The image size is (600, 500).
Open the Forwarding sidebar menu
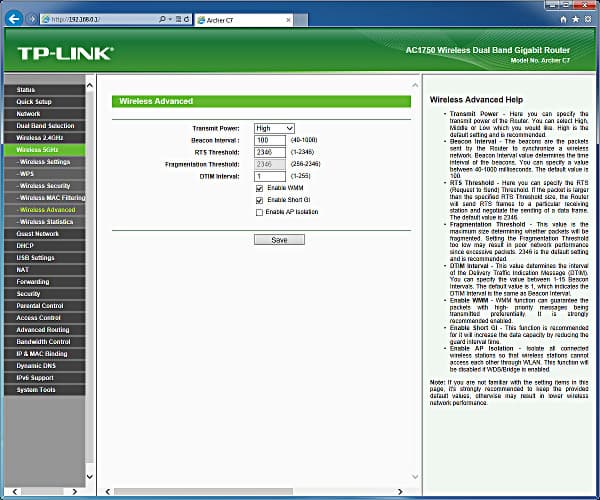pos(44,282)
